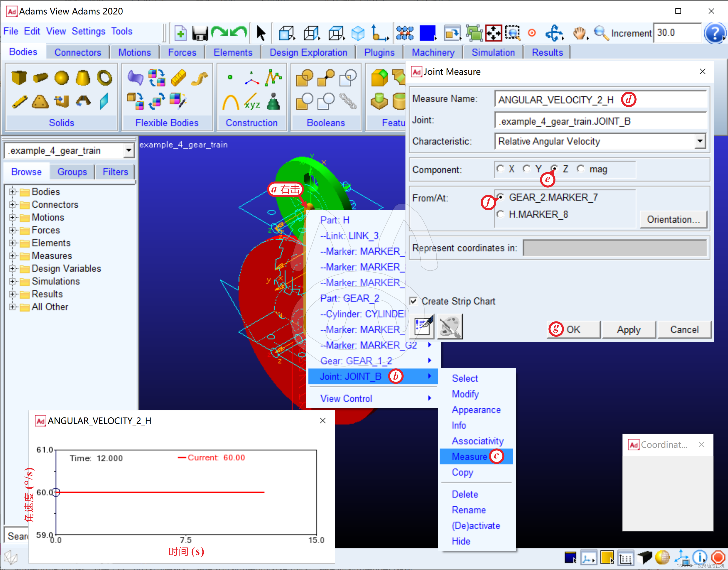This screenshot has height=570, width=728.
Task: Click the flexible body icon
Action: click(135, 78)
